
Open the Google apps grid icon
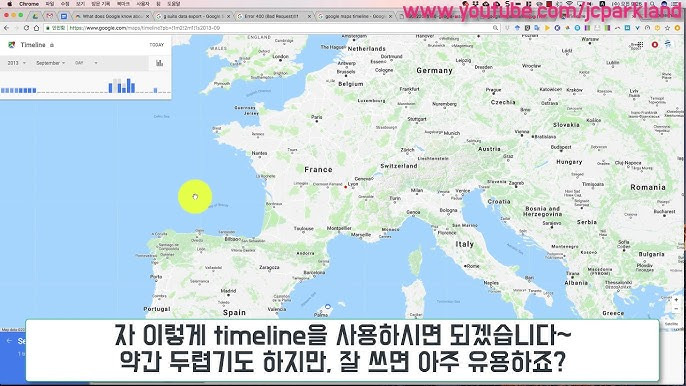(640, 45)
